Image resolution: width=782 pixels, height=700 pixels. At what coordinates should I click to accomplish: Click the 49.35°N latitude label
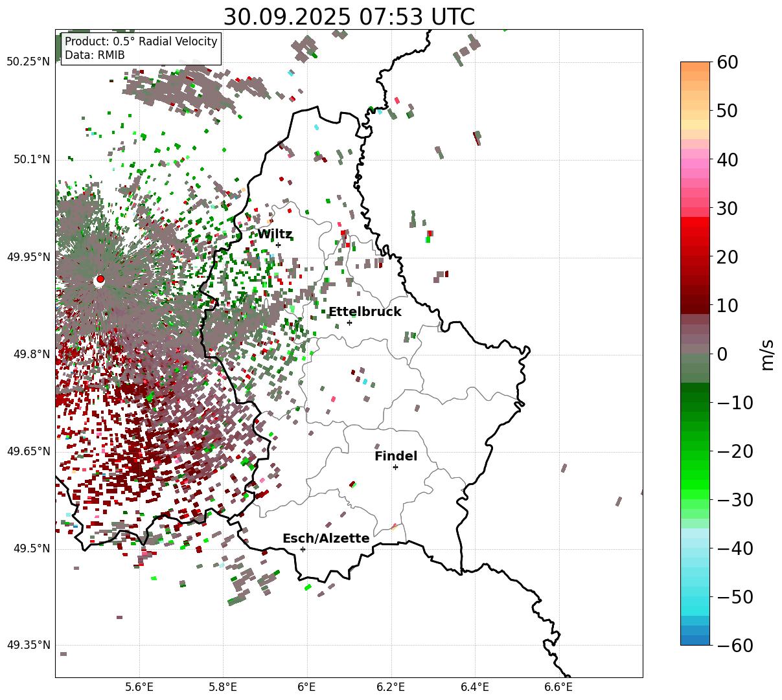(x=28, y=645)
